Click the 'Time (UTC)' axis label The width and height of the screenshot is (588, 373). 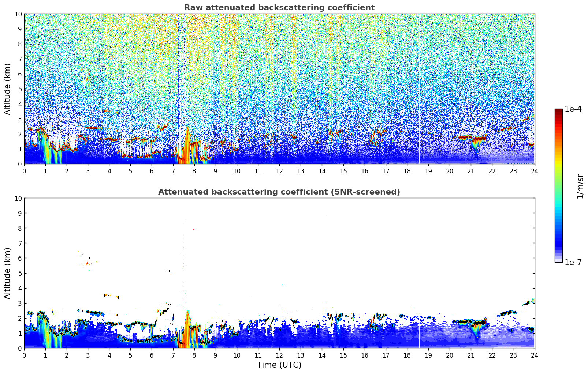pyautogui.click(x=279, y=365)
